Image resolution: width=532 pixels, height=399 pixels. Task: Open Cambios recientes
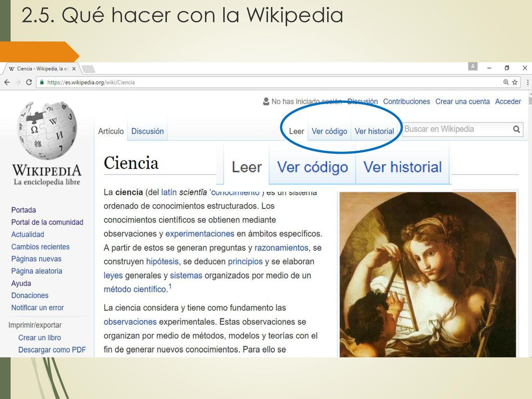40,247
